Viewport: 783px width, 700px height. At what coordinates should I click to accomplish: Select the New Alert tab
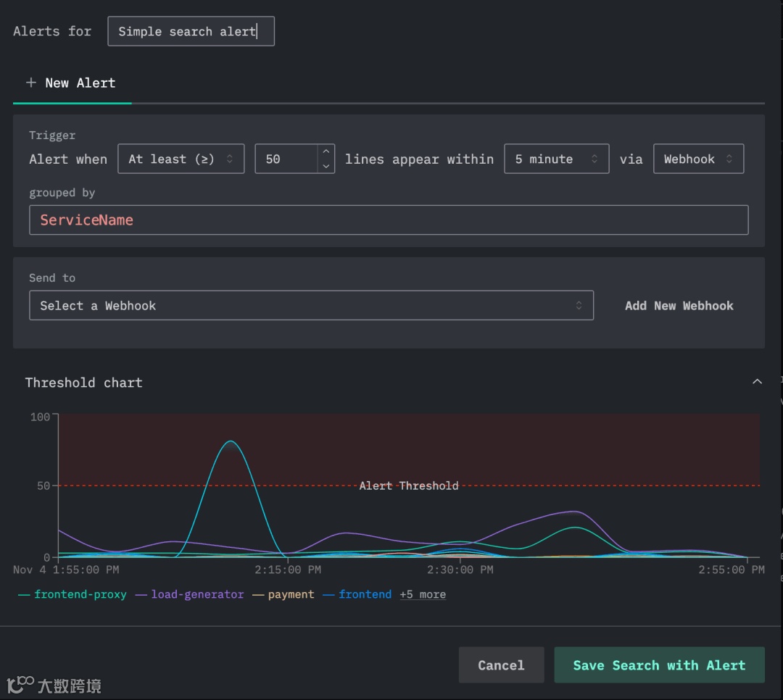pos(72,83)
